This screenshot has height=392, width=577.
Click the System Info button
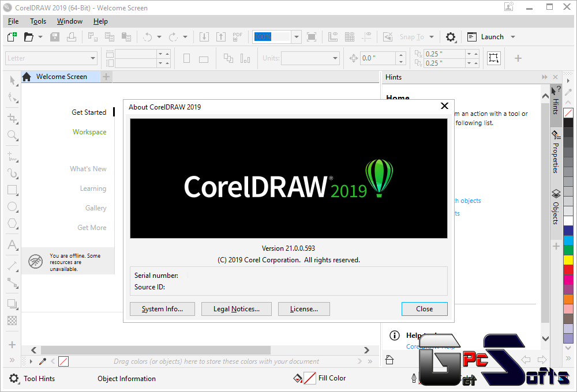click(x=162, y=309)
